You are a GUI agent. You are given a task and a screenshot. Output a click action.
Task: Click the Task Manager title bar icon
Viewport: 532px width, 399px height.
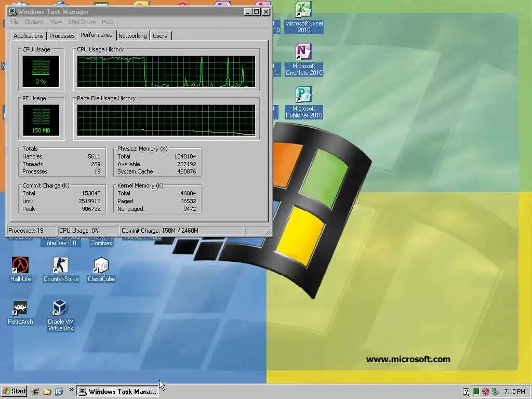click(x=12, y=12)
